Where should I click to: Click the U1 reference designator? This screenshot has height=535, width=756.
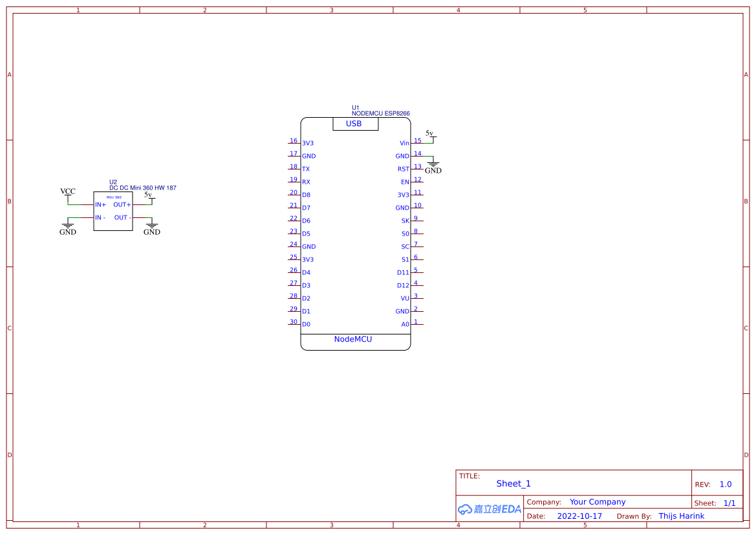coord(354,106)
